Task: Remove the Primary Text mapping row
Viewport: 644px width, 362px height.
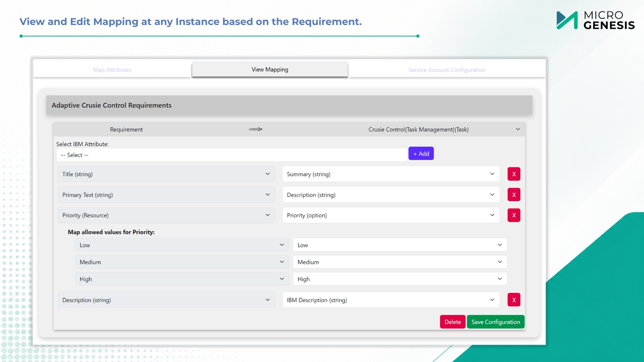Action: (x=514, y=195)
